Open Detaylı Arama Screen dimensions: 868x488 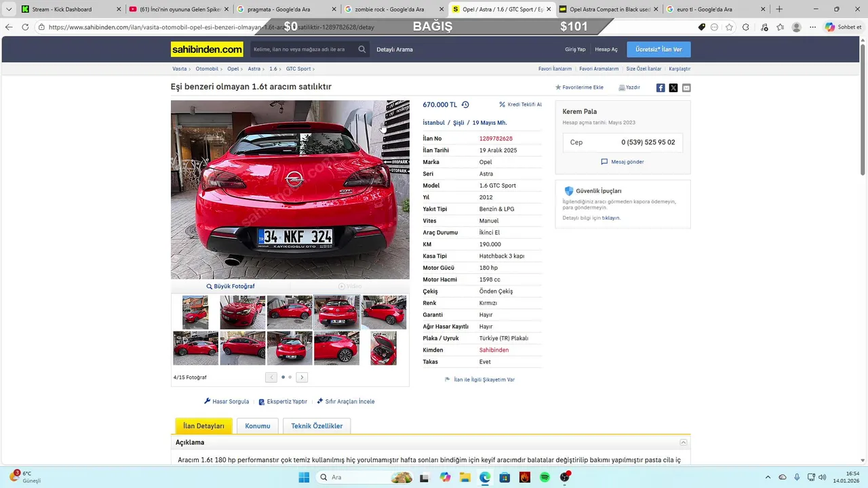[x=395, y=49]
